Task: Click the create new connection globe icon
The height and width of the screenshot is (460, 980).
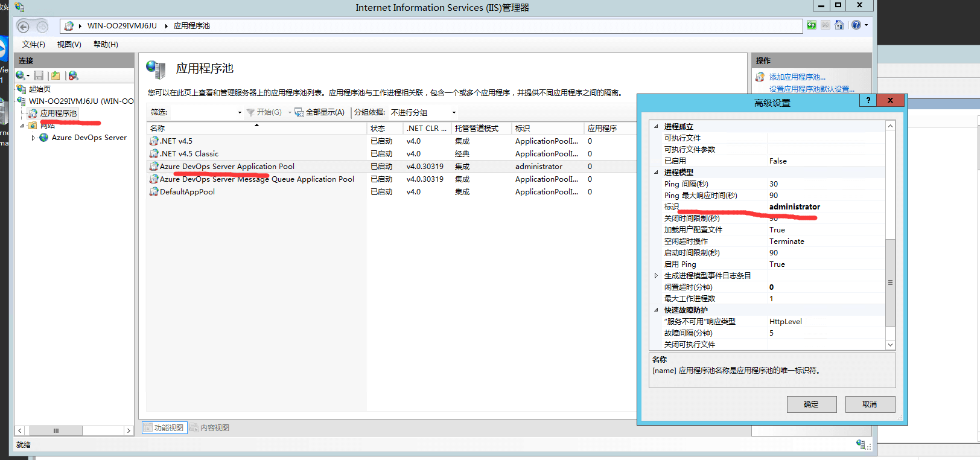Action: (x=21, y=75)
